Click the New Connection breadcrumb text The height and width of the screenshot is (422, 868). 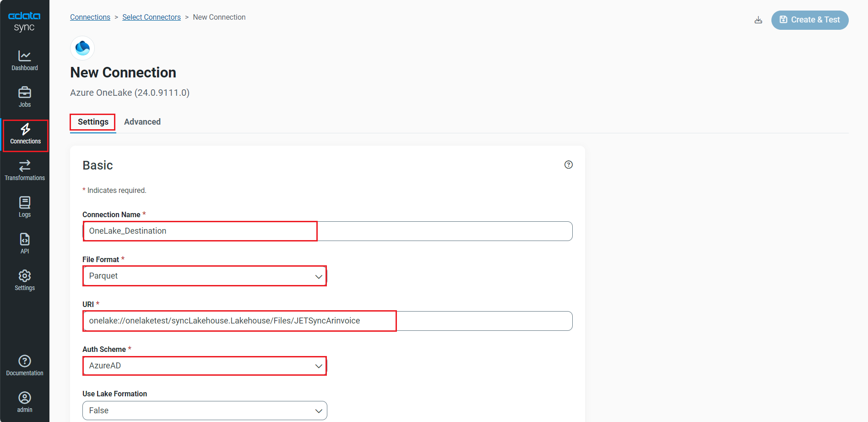click(219, 17)
